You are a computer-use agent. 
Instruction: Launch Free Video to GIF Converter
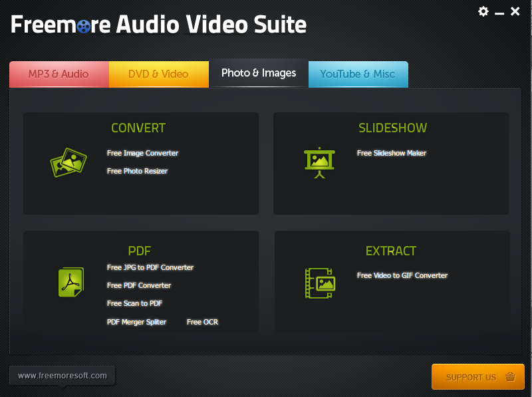pyautogui.click(x=402, y=275)
